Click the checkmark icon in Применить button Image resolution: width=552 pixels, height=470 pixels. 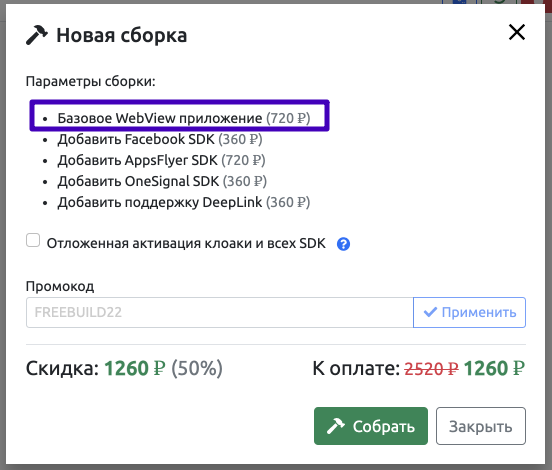click(430, 312)
